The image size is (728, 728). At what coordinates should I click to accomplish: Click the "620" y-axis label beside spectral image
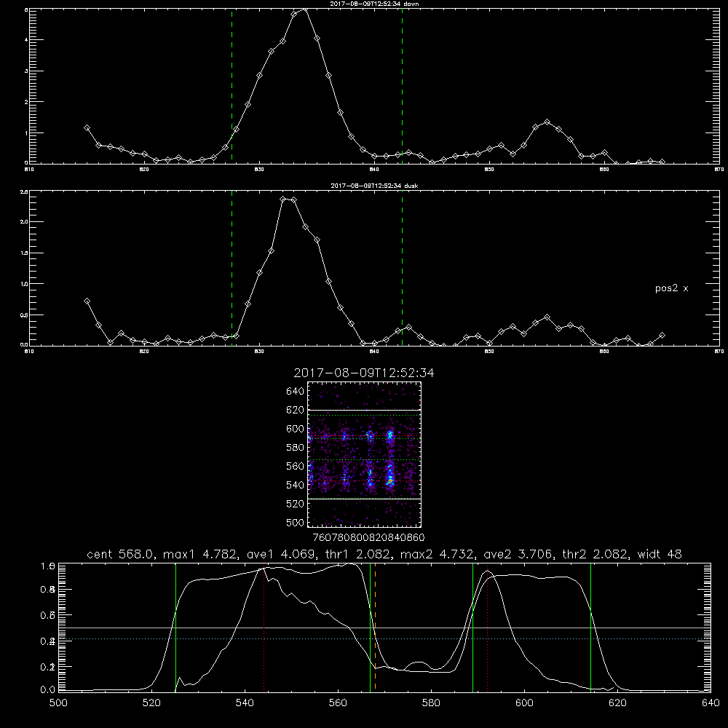pyautogui.click(x=296, y=410)
